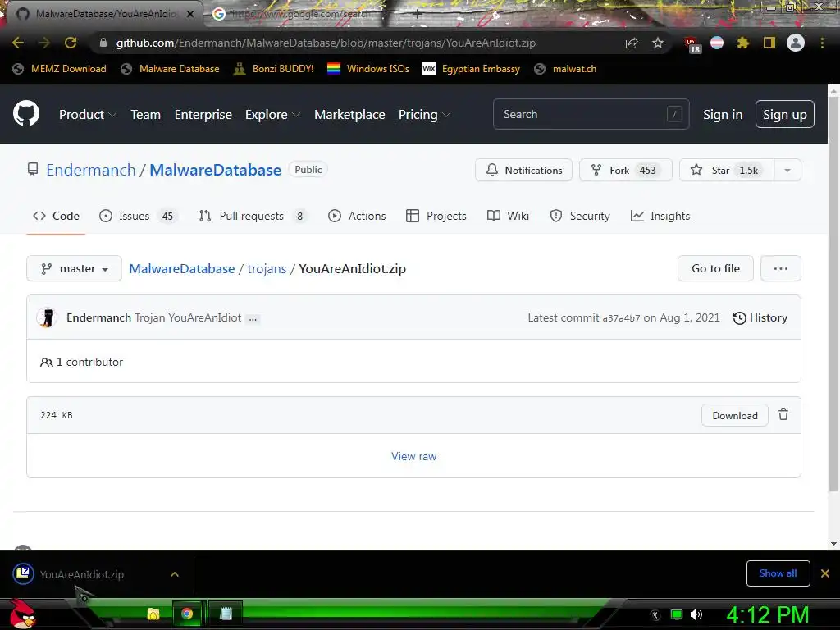
Task: Click the GitHub Octocat logo
Action: click(x=26, y=113)
